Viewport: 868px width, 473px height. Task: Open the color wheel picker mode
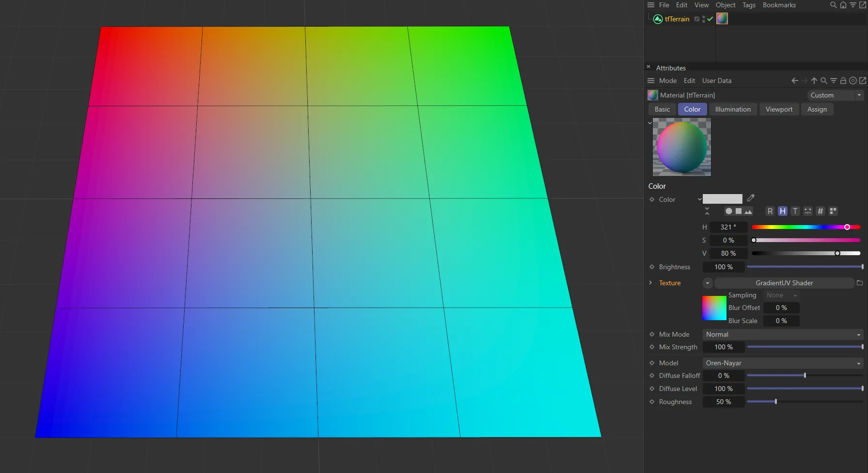[728, 212]
